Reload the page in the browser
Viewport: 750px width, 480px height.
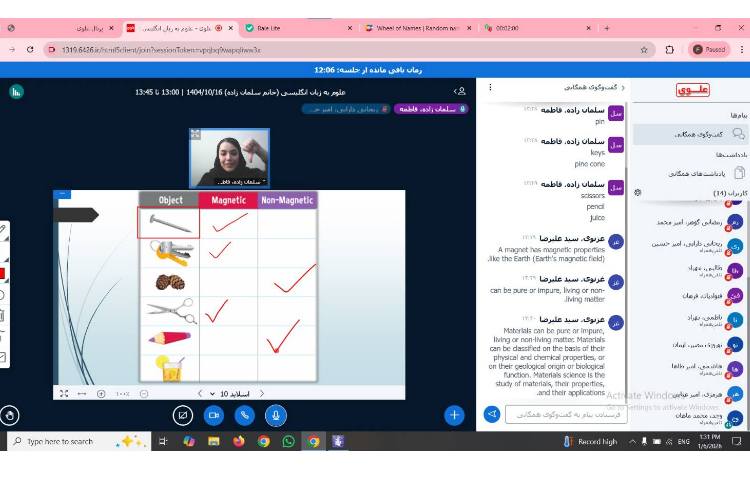[30, 49]
